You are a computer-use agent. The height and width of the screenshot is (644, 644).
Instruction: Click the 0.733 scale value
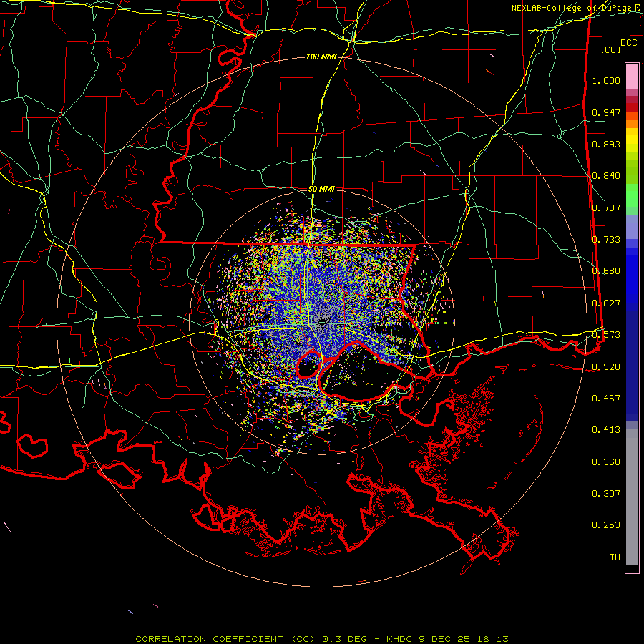click(x=606, y=240)
